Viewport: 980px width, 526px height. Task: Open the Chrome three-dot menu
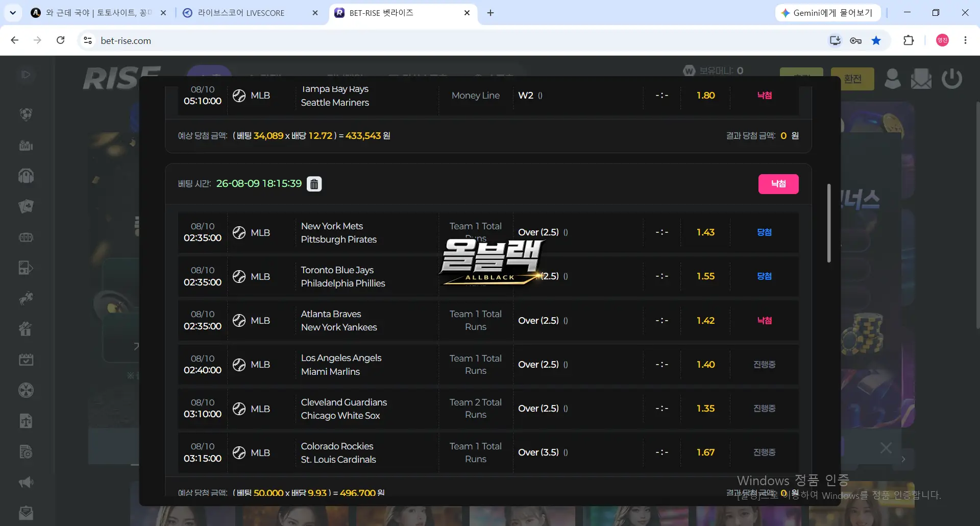coord(965,40)
